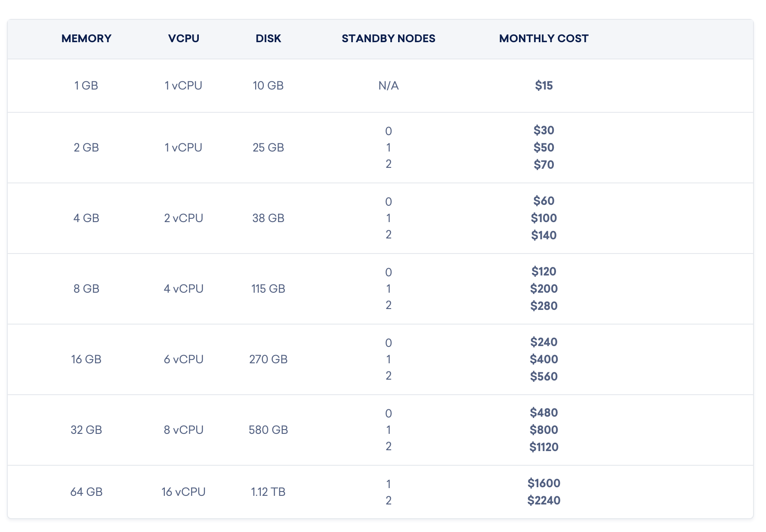Screen dimensions: 766x532
Task: Select the $70 monthly cost price
Action: coord(544,164)
